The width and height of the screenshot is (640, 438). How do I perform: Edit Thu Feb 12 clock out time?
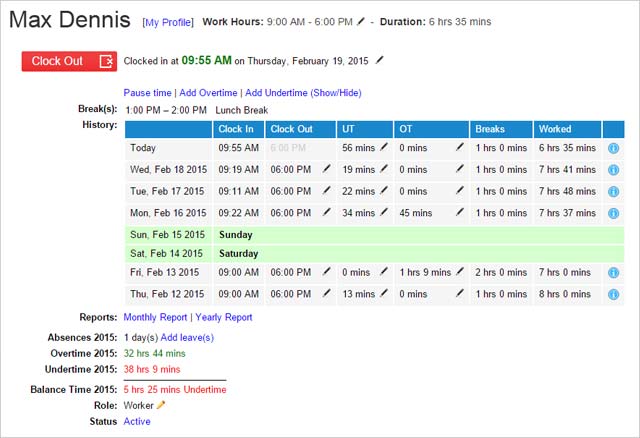tap(327, 293)
